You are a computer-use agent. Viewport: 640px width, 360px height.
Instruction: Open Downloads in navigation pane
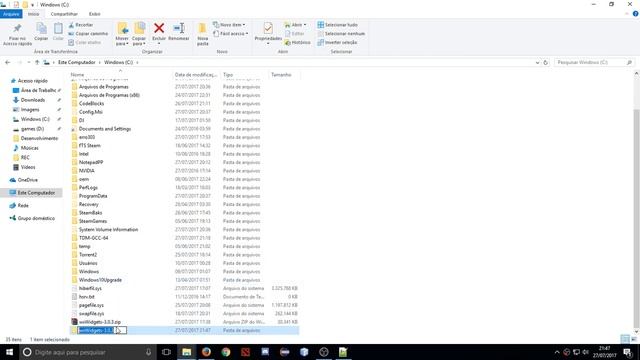[x=33, y=100]
